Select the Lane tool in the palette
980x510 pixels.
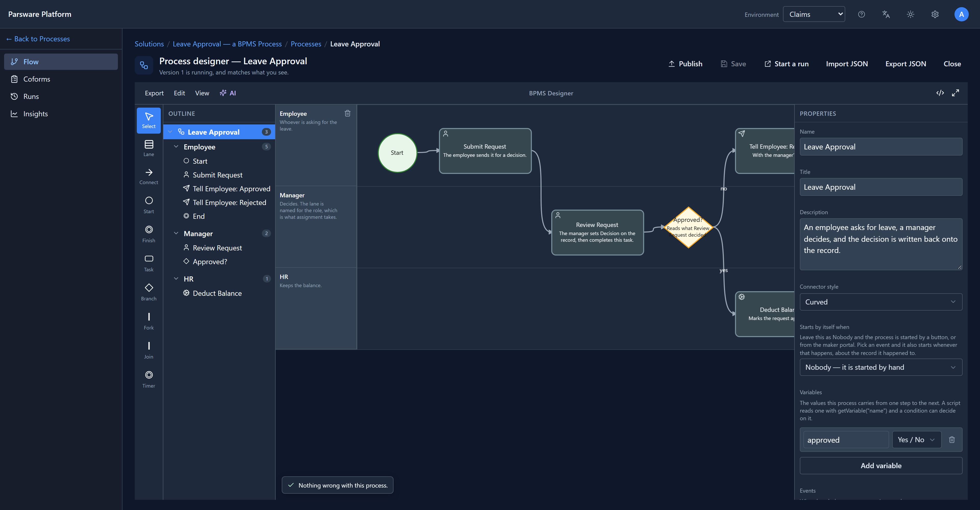148,148
